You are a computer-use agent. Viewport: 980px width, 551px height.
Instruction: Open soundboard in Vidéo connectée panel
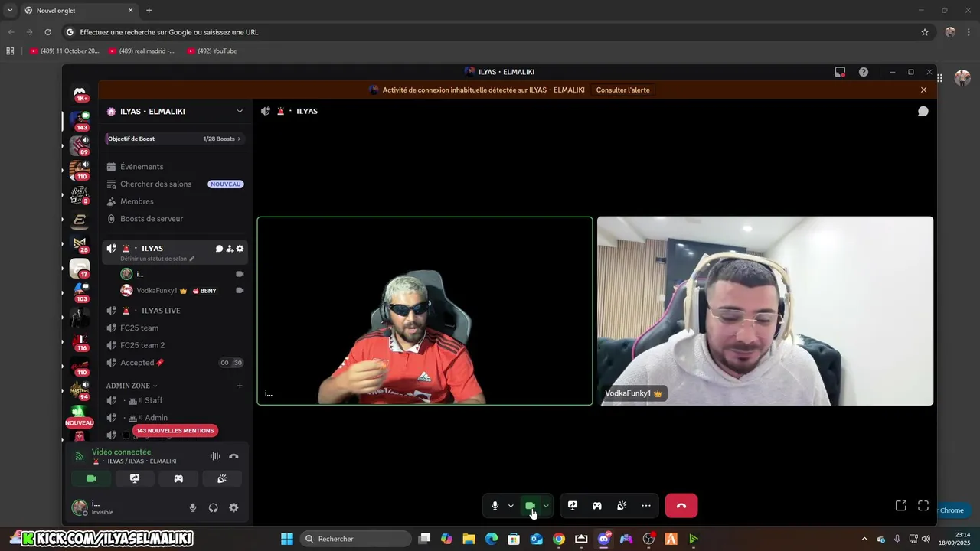[222, 478]
